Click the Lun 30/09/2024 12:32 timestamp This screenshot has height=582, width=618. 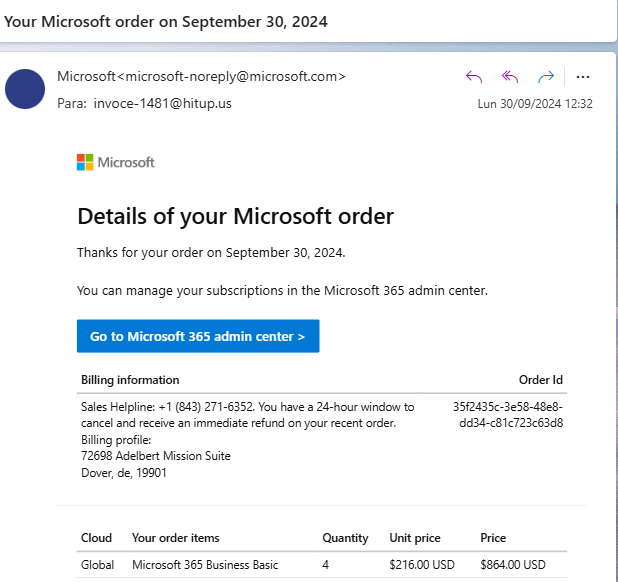tap(535, 104)
